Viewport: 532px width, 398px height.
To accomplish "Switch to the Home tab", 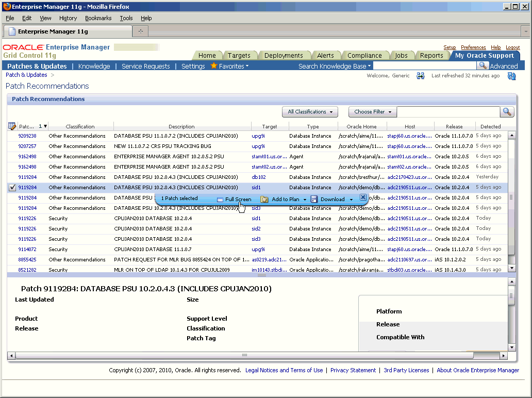I will click(207, 55).
